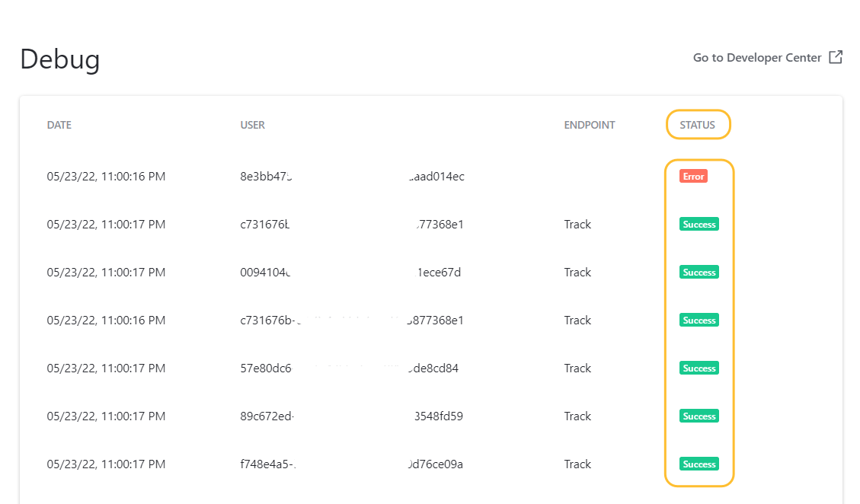860x504 pixels.
Task: Click the external link icon beside Developer Center
Action: 836,57
